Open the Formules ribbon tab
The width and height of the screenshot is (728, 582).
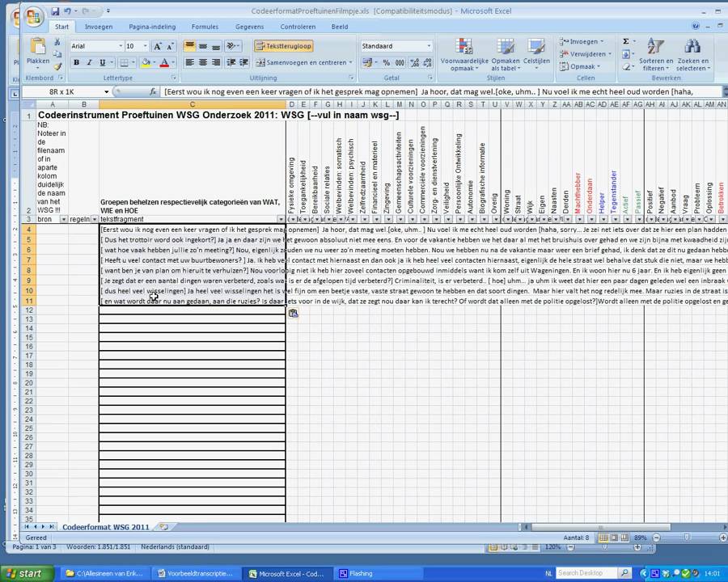[x=205, y=27]
